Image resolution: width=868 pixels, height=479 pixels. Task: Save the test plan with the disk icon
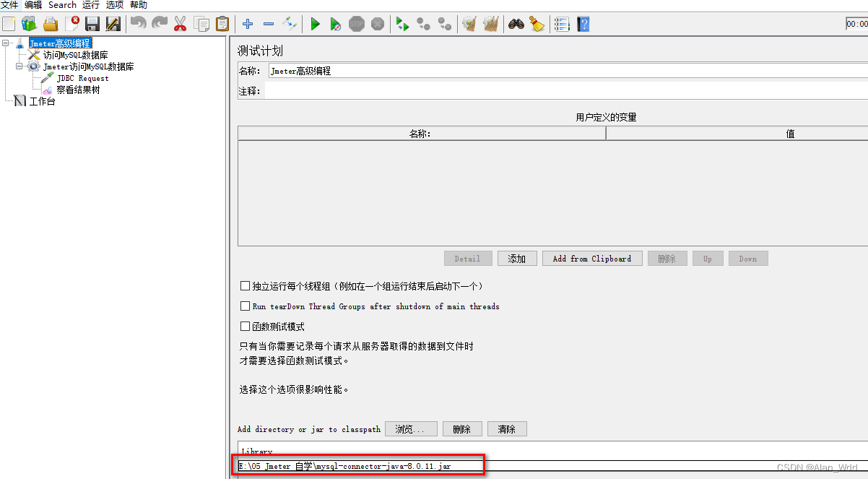pyautogui.click(x=92, y=24)
